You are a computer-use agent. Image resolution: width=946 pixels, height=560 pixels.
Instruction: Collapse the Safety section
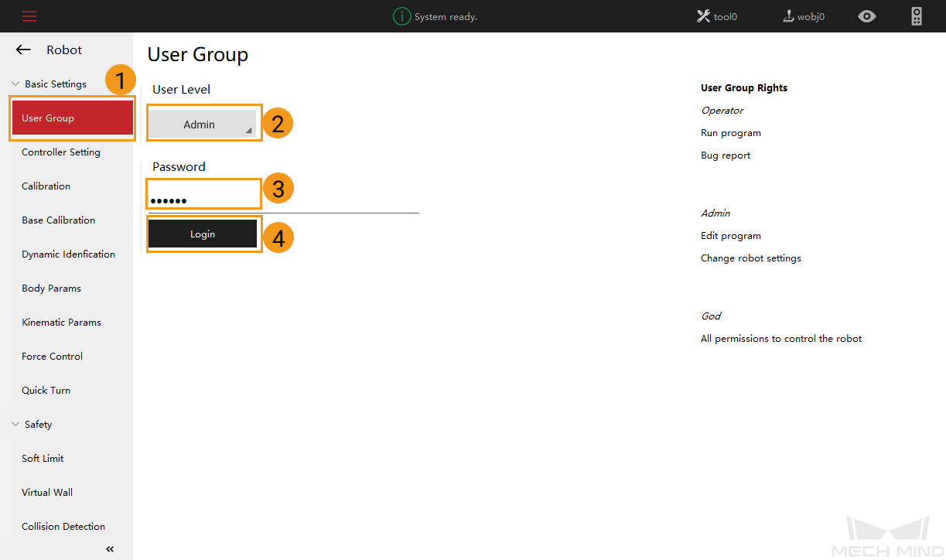pyautogui.click(x=15, y=425)
